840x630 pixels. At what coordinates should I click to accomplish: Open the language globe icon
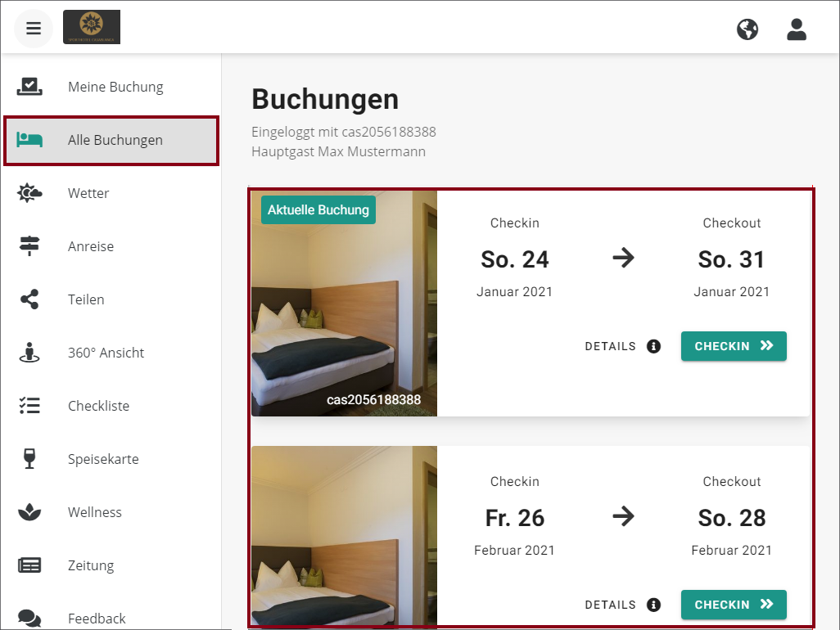747,29
